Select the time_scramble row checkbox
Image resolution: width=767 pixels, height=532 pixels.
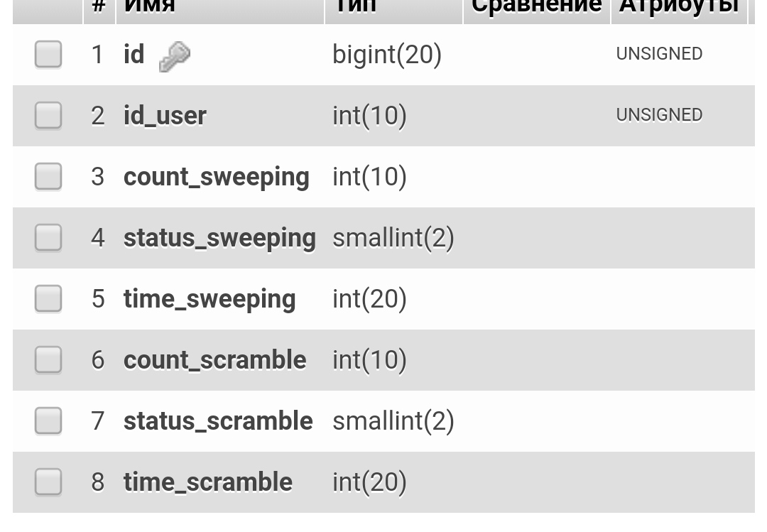pyautogui.click(x=48, y=482)
